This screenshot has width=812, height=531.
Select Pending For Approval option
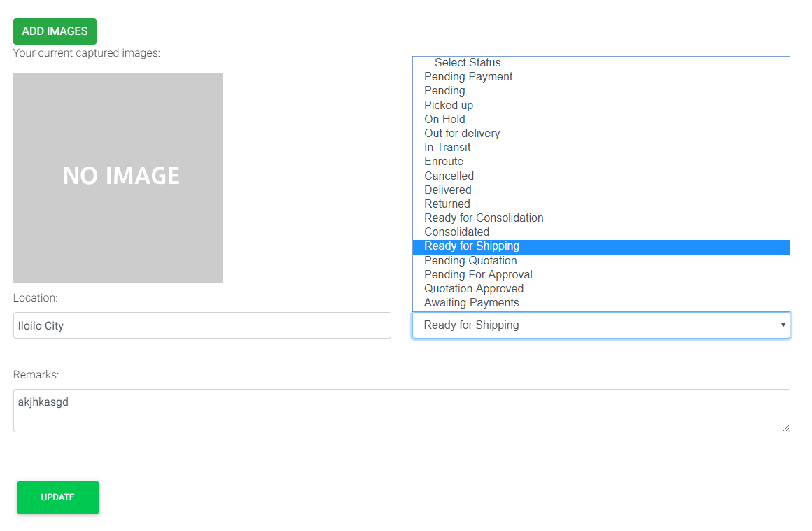[x=601, y=275]
